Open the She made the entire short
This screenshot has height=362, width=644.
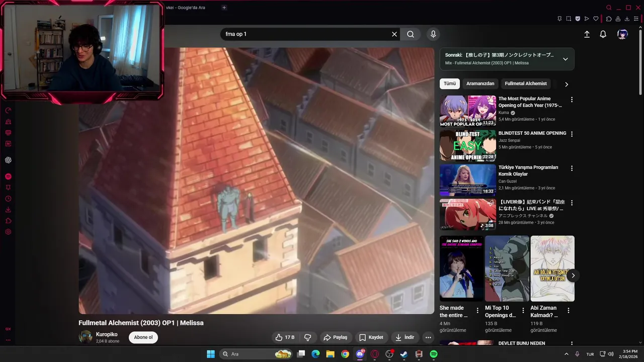[x=461, y=268]
